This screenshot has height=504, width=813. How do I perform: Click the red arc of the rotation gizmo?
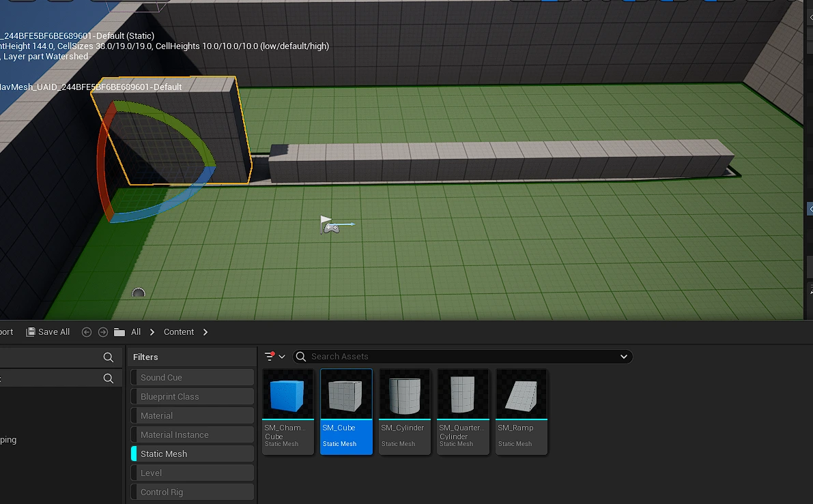point(102,164)
